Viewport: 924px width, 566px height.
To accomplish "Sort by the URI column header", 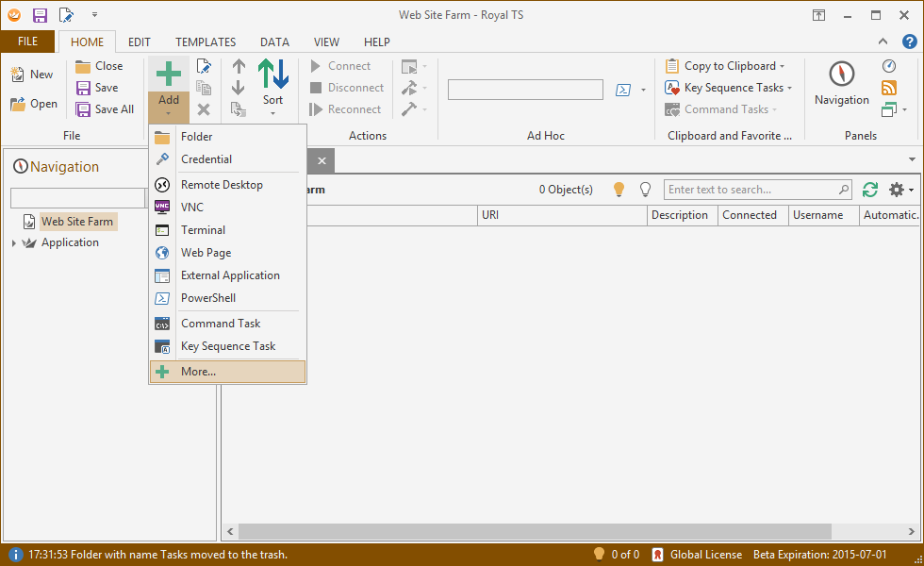I will click(562, 215).
